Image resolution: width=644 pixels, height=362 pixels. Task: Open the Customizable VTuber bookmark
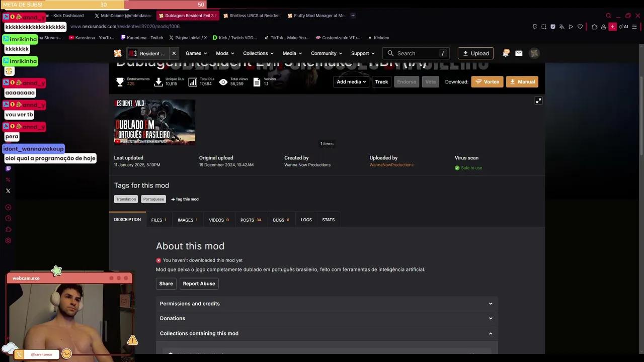click(338, 38)
